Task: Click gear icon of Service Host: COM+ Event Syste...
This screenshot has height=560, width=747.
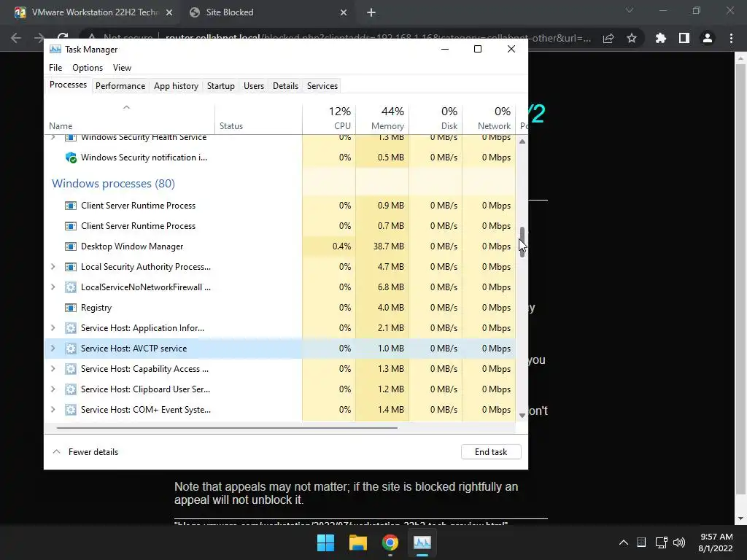Action: click(x=71, y=410)
